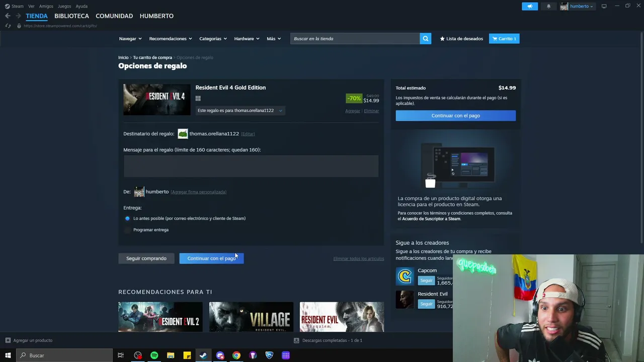This screenshot has width=644, height=362.
Task: Click Eliminar todos los artículos
Action: pyautogui.click(x=359, y=259)
